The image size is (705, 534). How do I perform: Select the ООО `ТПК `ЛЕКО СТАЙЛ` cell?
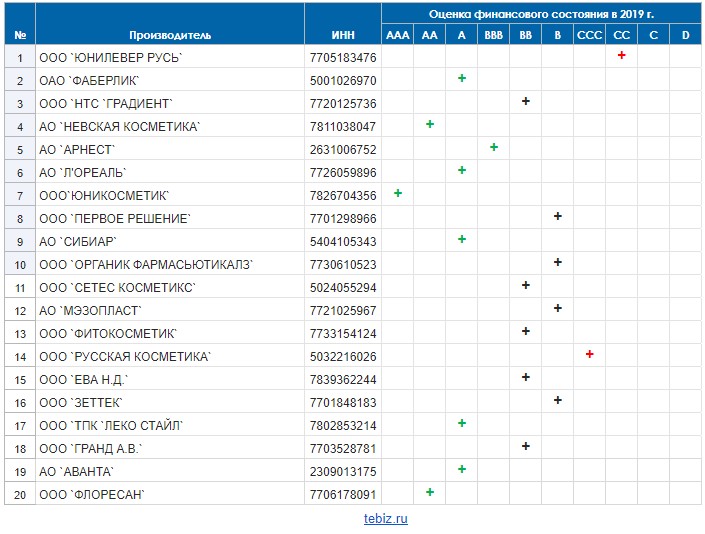click(x=170, y=425)
